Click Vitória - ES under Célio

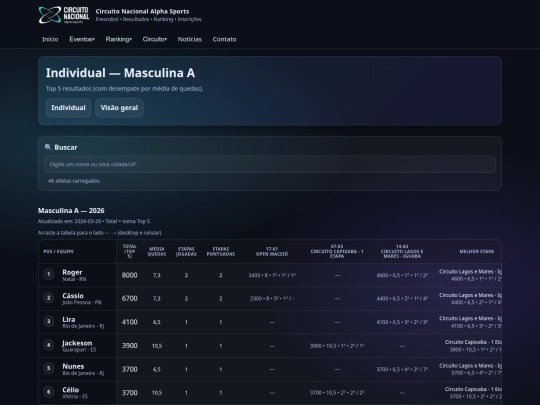coord(75,396)
